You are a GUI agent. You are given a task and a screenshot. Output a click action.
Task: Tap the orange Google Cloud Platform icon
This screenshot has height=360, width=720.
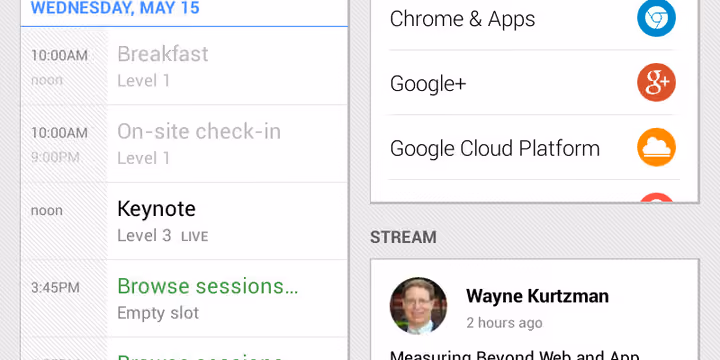(656, 147)
